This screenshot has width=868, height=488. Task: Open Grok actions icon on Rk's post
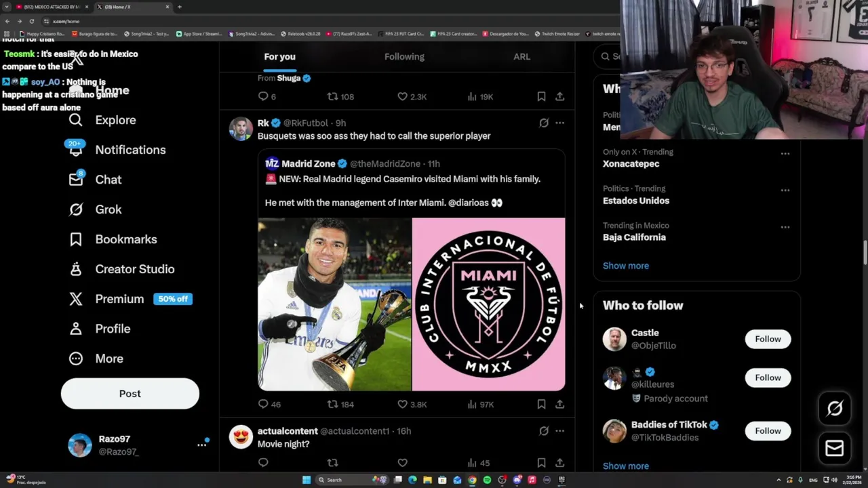[x=543, y=123]
